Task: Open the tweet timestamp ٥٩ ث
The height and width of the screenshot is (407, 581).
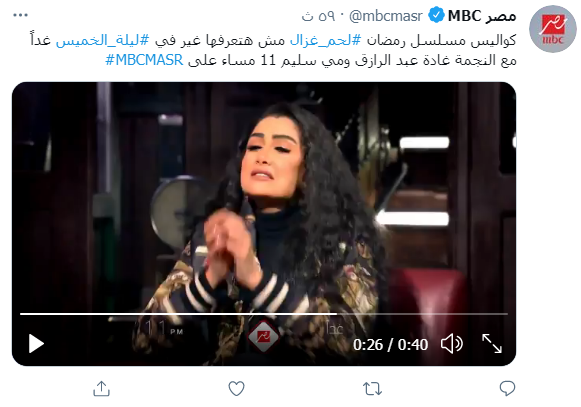Action: point(318,16)
